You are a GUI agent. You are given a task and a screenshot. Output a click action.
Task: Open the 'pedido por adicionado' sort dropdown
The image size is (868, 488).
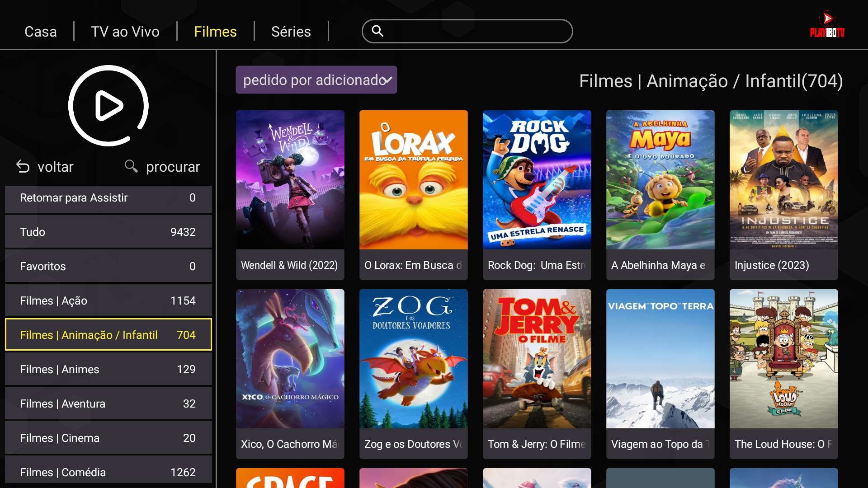316,80
